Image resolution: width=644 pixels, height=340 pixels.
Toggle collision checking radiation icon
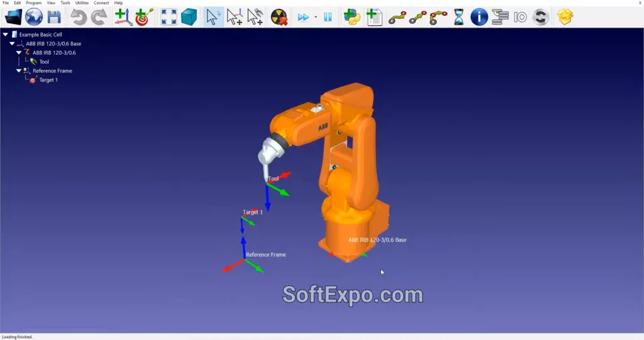point(279,17)
